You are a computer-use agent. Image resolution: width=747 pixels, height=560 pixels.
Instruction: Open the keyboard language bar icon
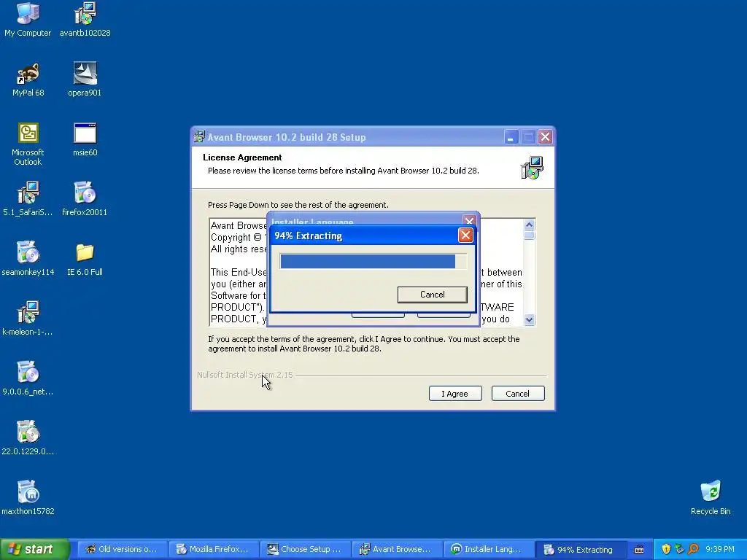[639, 550]
